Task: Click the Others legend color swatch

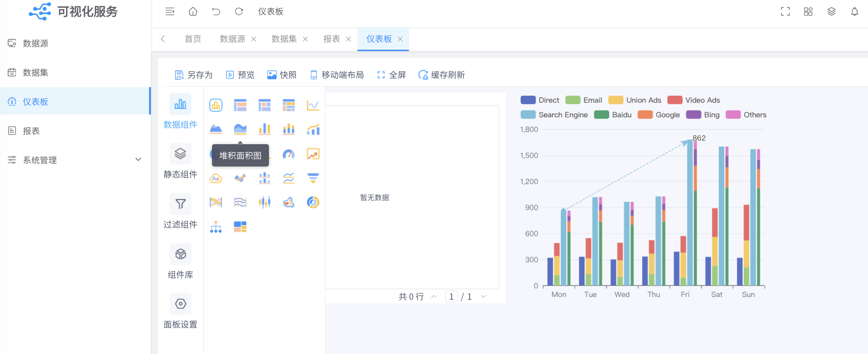Action: pos(733,115)
